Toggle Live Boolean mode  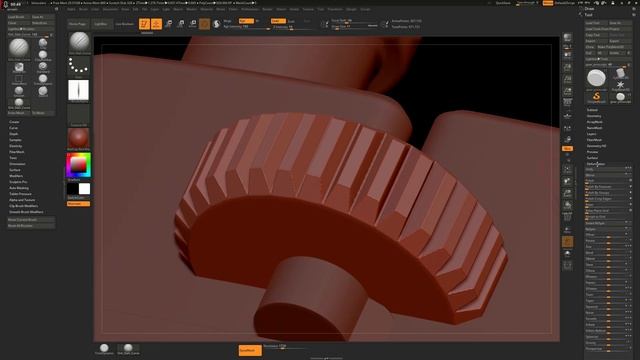124,24
